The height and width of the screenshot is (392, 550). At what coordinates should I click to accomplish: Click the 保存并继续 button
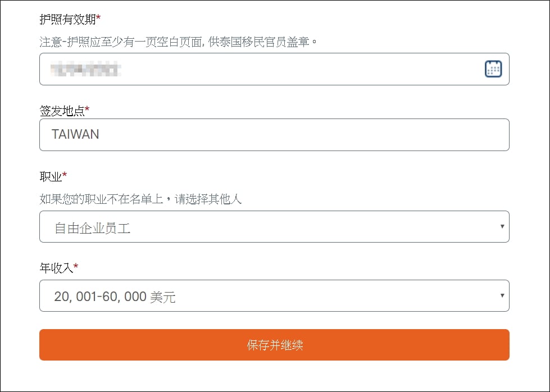pos(274,345)
